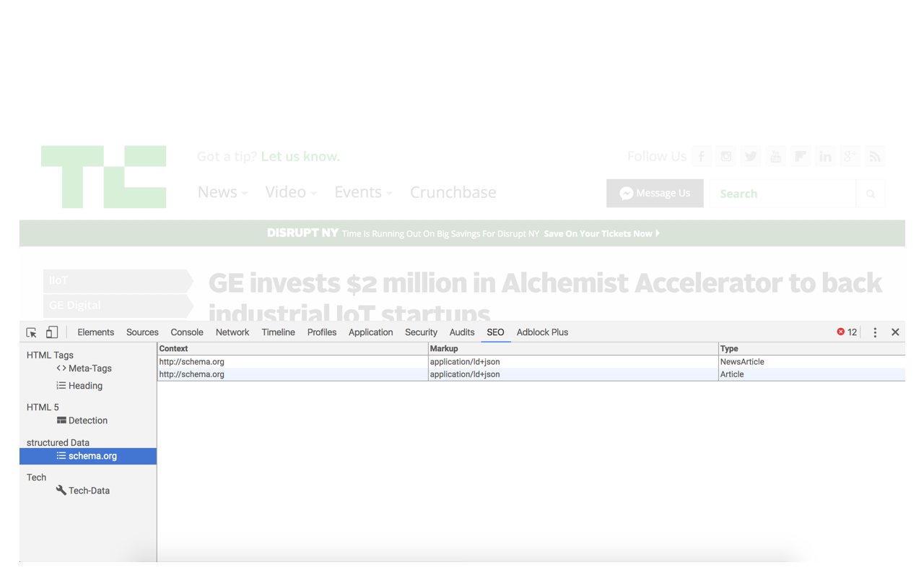Open the Adblock Plus tab

coord(543,332)
